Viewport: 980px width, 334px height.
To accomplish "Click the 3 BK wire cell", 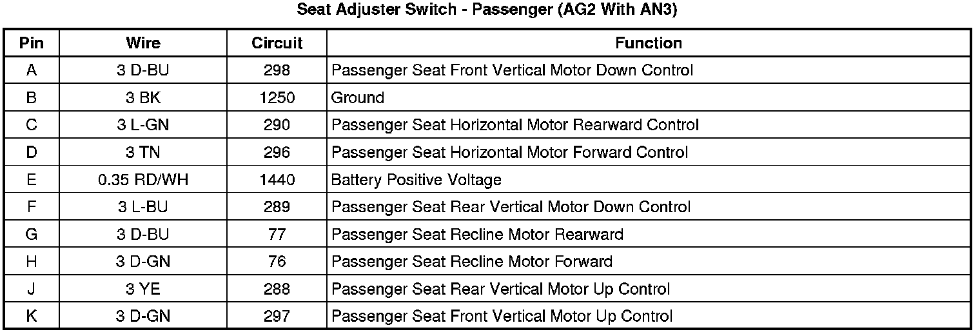I will (143, 98).
